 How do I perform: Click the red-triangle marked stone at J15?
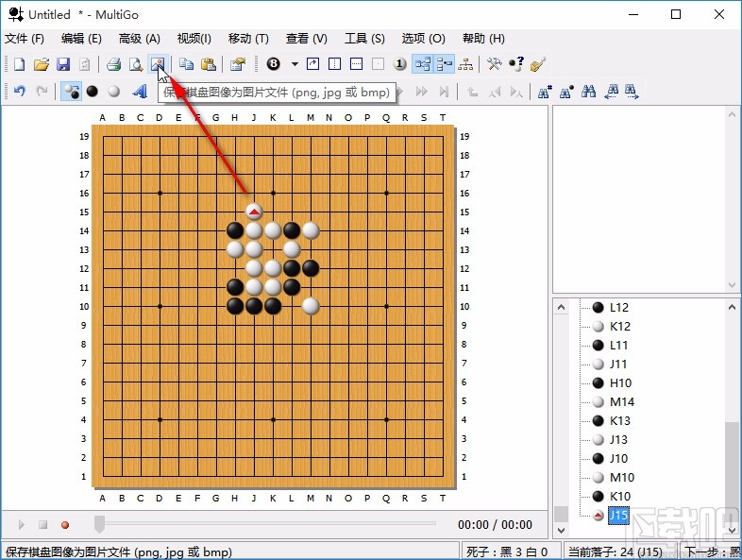254,212
